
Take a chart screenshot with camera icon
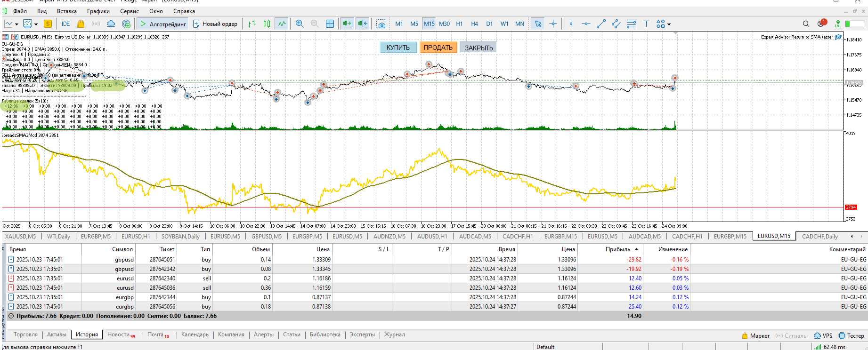point(381,24)
